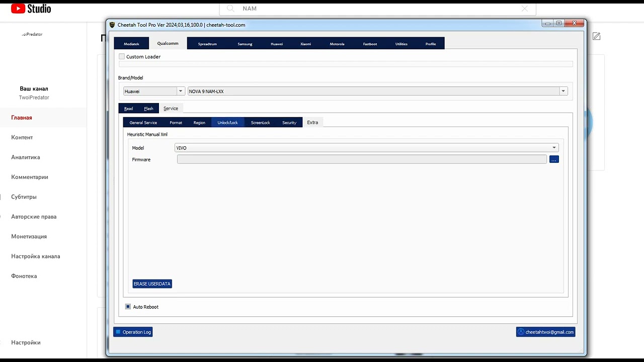Viewport: 644px width, 362px height.
Task: Click the search magnifier icon
Action: pyautogui.click(x=230, y=9)
